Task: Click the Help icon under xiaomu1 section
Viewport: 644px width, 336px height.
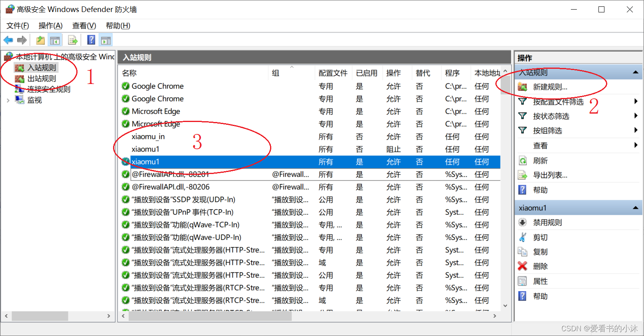Action: point(523,296)
